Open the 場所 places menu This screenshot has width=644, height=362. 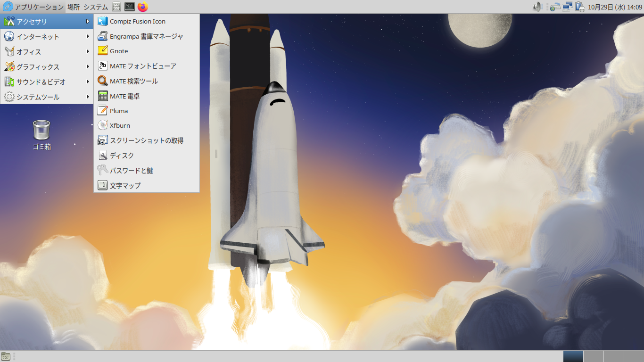coord(74,7)
